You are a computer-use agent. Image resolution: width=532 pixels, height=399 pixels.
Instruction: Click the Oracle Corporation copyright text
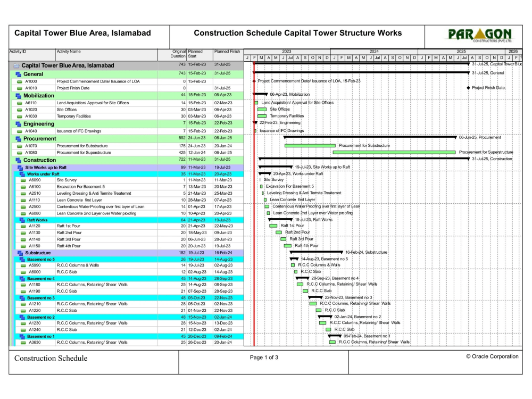[x=492, y=356]
